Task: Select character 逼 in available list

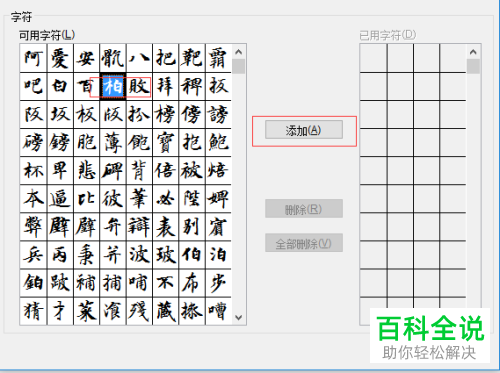Action: (x=60, y=199)
